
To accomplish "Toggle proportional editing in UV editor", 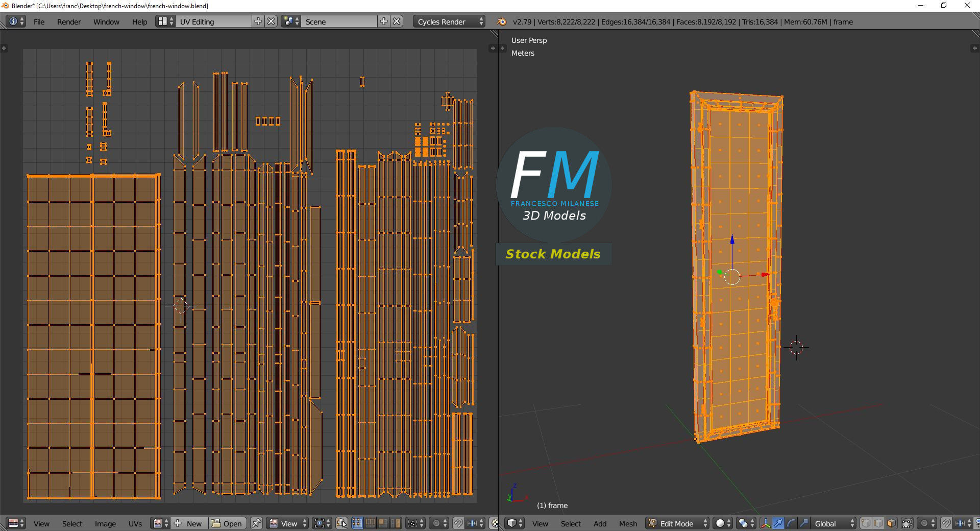I will [438, 523].
